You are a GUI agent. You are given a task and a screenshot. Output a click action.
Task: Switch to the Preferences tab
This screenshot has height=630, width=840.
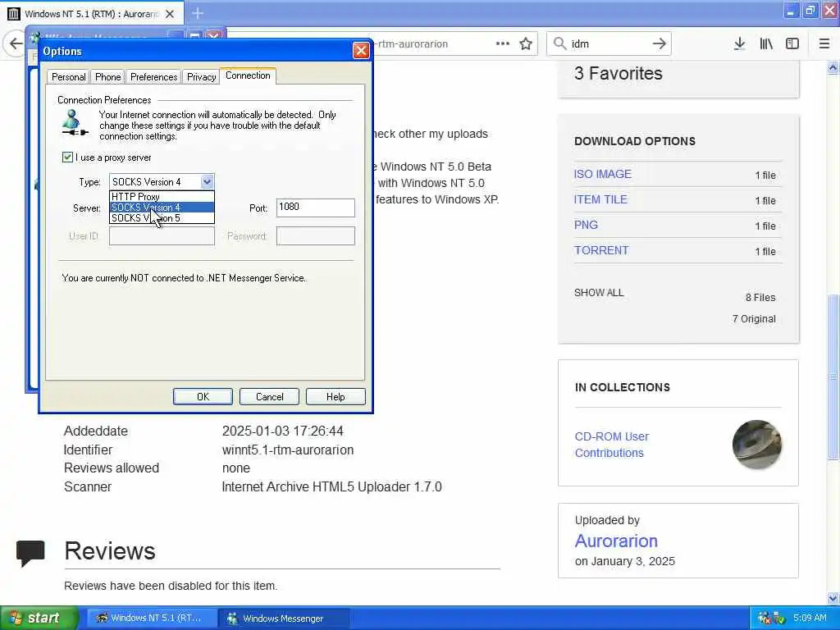pos(153,76)
